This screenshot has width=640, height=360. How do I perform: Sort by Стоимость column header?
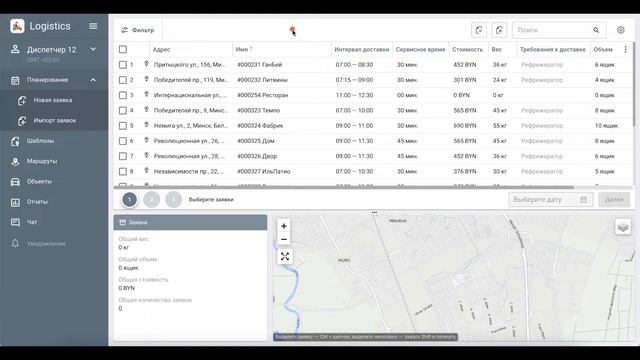pos(467,49)
